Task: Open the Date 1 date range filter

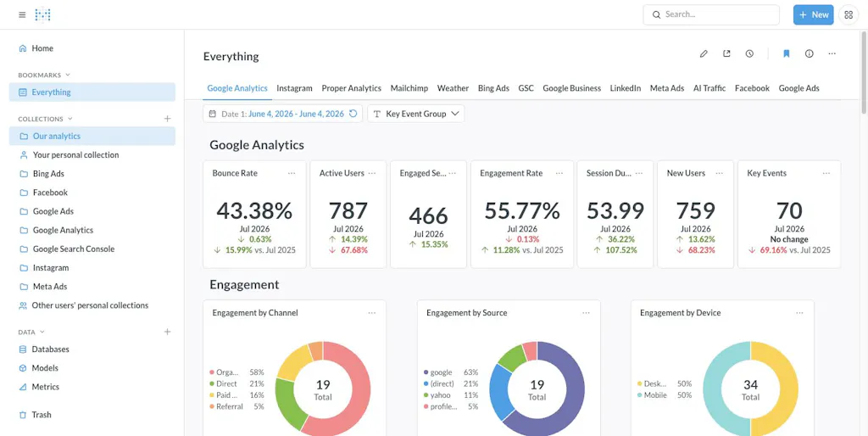Action: click(x=282, y=114)
